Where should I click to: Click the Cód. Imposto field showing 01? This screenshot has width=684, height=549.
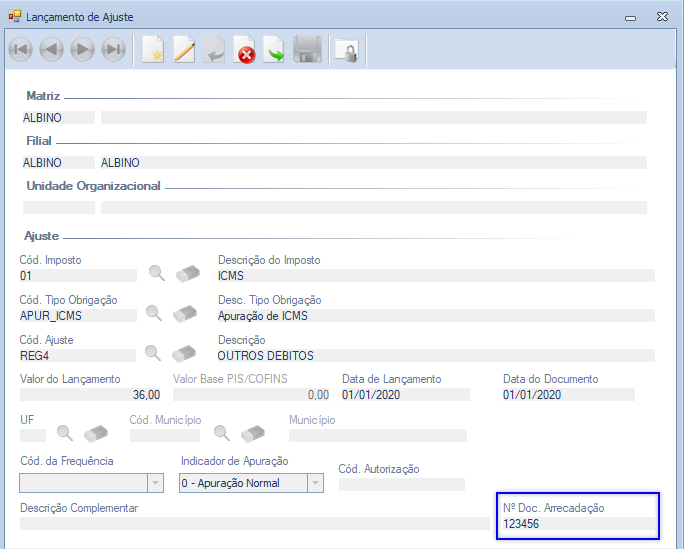point(78,276)
